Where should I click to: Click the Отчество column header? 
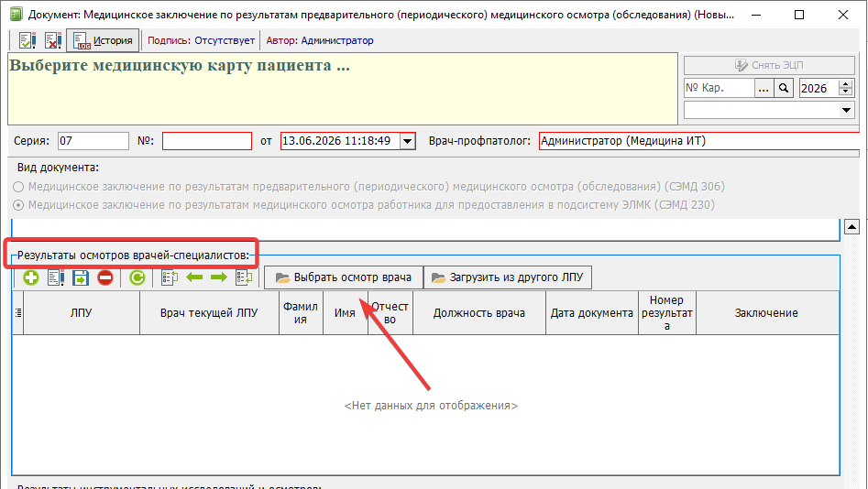(x=390, y=313)
